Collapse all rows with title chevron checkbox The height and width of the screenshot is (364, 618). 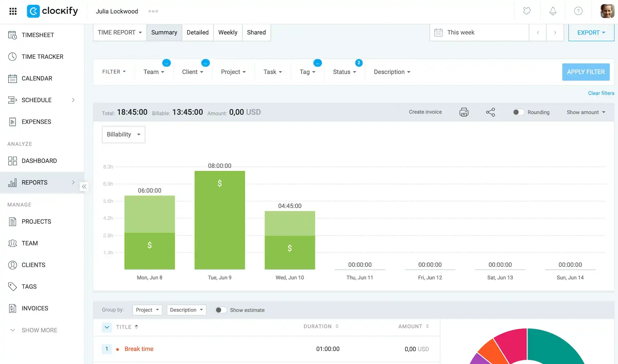pos(107,327)
